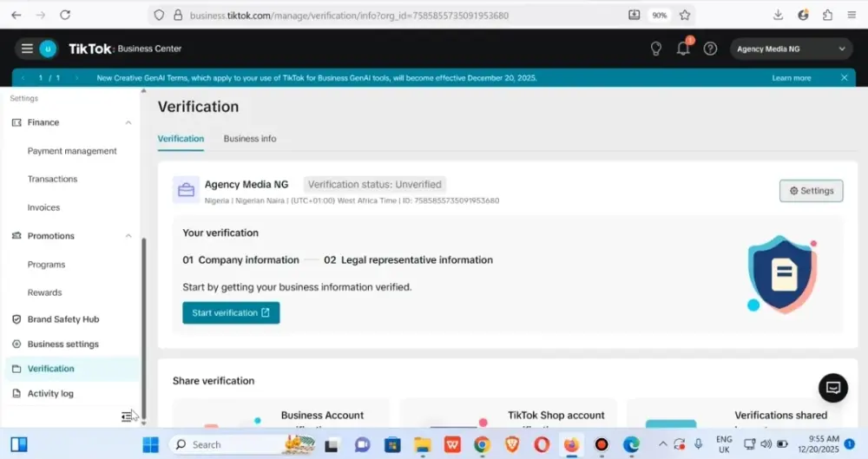Open WPS Office from the taskbar
The image size is (868, 459).
(x=452, y=444)
